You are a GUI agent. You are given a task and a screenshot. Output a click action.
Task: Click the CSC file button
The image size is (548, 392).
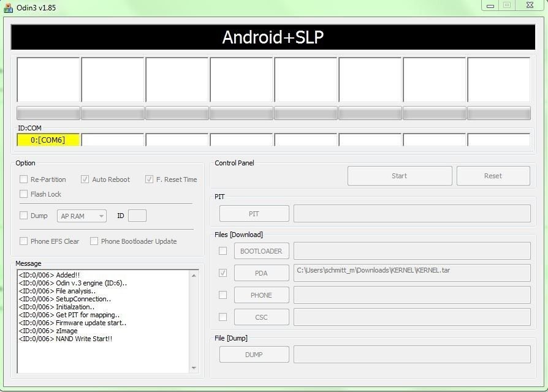[261, 317]
